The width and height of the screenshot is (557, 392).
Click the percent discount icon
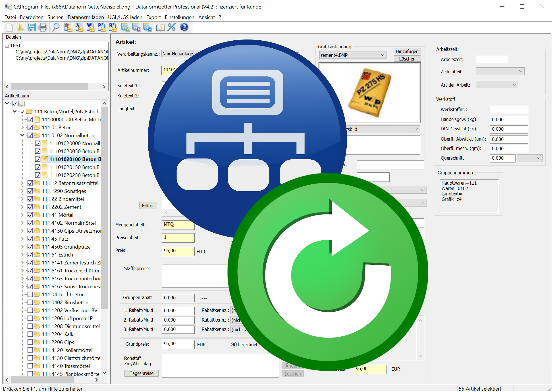click(172, 27)
